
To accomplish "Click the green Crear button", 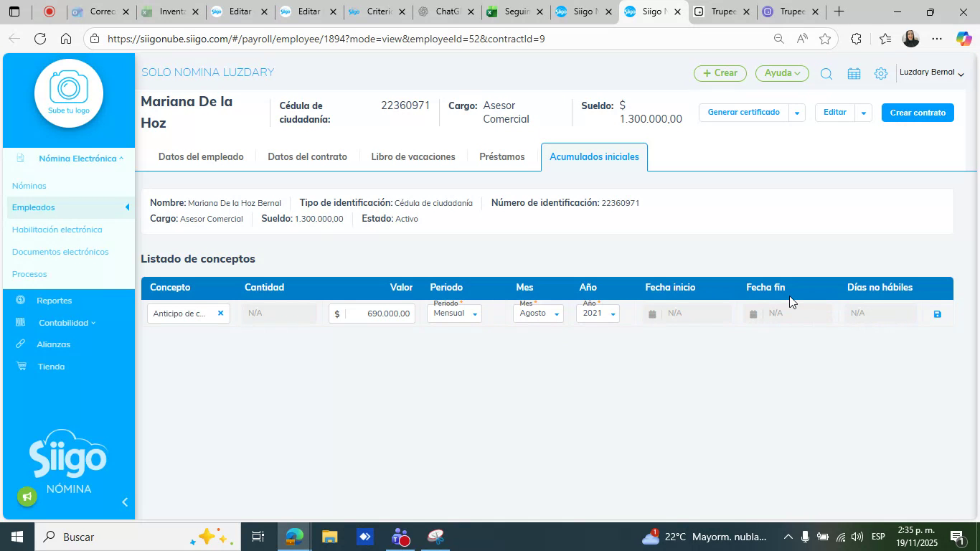I will pos(720,73).
